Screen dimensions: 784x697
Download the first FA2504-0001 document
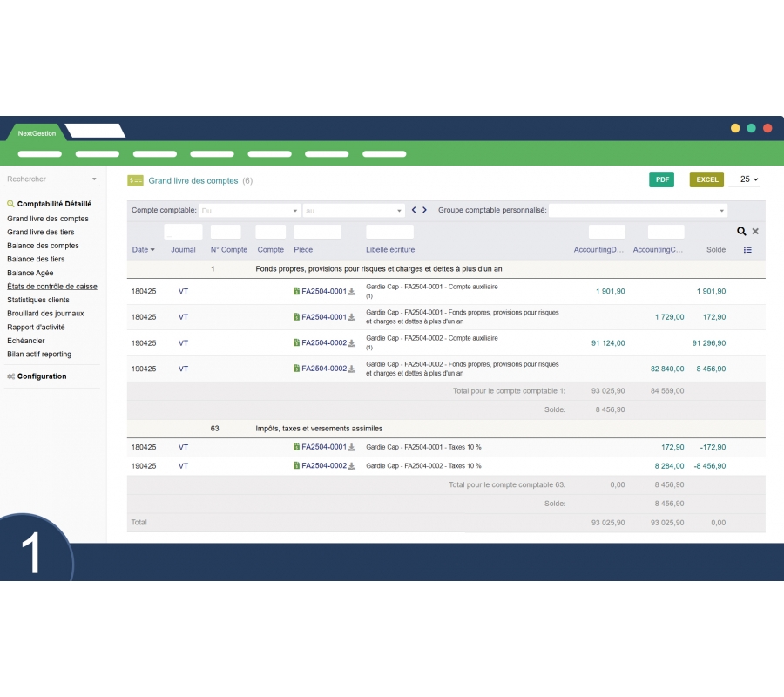point(352,291)
